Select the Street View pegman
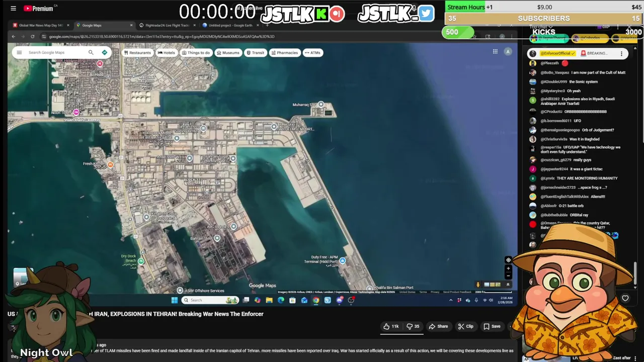The image size is (644, 362). click(478, 285)
